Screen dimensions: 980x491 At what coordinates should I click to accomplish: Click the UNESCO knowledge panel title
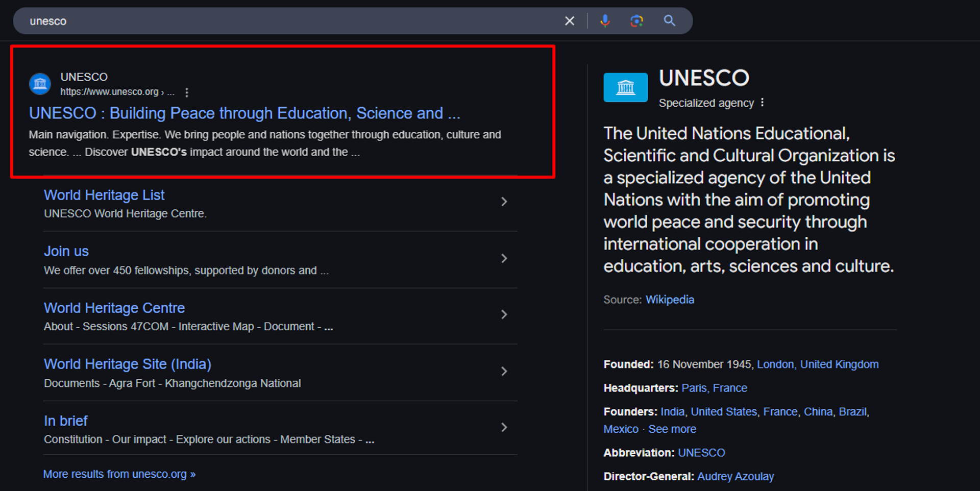pyautogui.click(x=704, y=78)
